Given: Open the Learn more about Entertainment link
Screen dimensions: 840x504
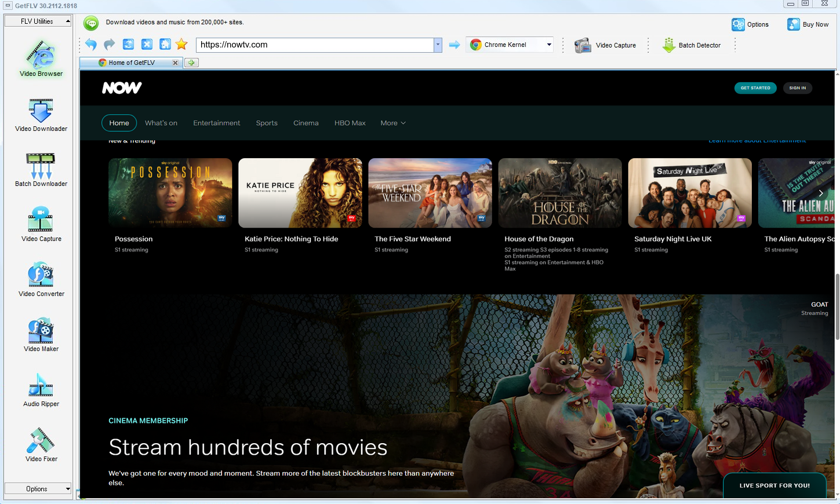Looking at the screenshot, I should tap(757, 141).
